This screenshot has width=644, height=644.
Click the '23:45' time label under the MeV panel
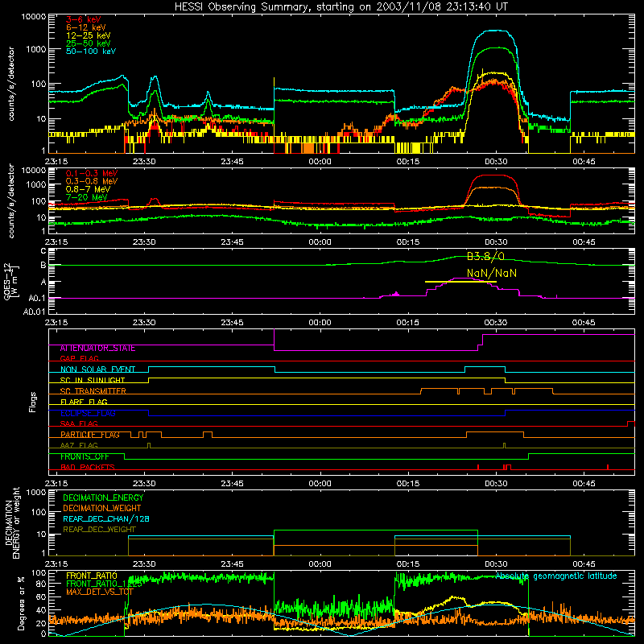pos(232,242)
